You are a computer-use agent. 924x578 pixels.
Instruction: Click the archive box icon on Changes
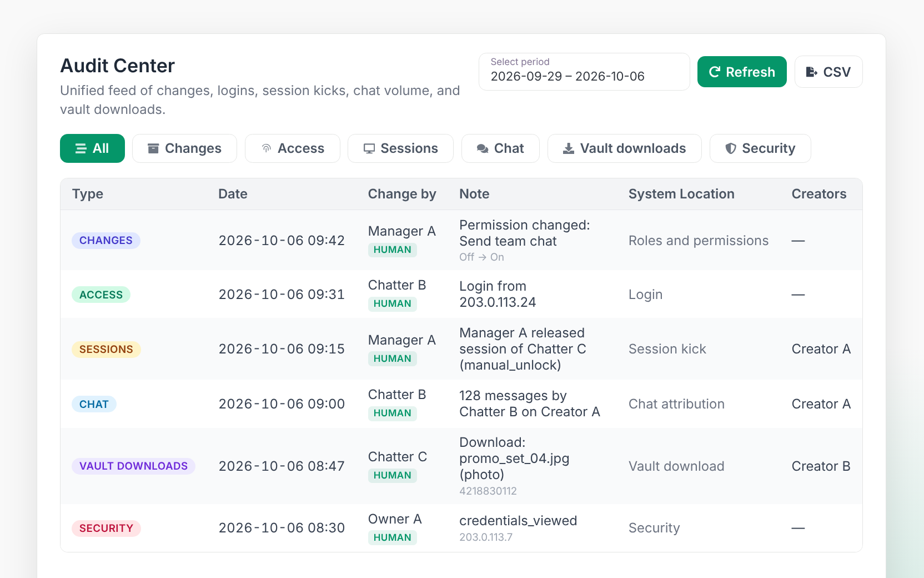click(x=153, y=148)
